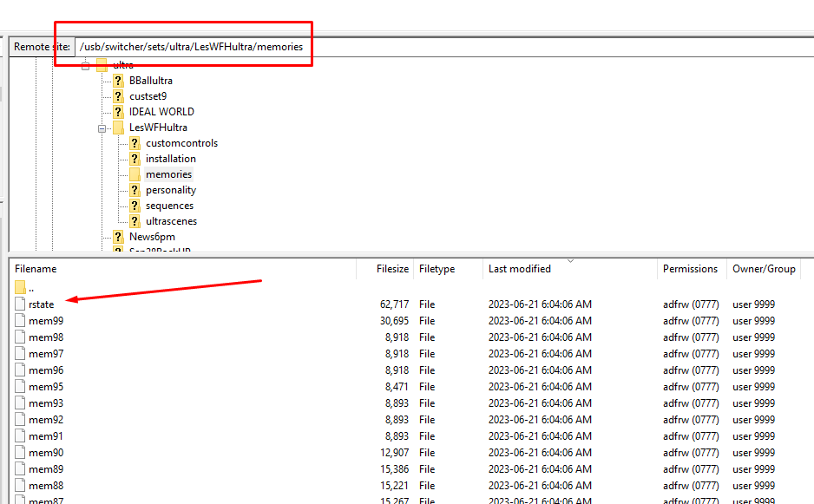Click the 62,717 filesize of rstate
The width and height of the screenshot is (814, 504).
(394, 304)
